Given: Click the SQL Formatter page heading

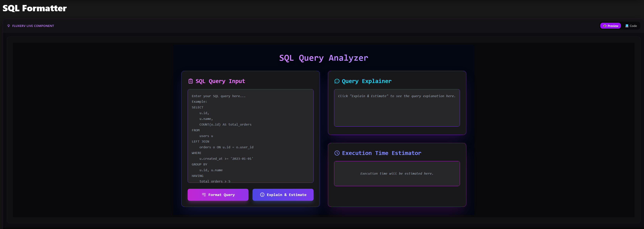Looking at the screenshot, I should (35, 8).
